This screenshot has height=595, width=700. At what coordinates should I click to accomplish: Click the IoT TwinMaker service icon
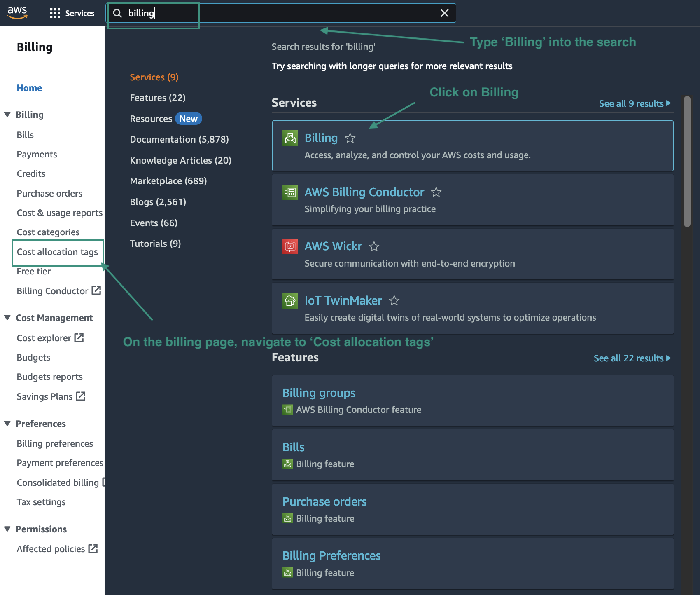[x=290, y=300]
